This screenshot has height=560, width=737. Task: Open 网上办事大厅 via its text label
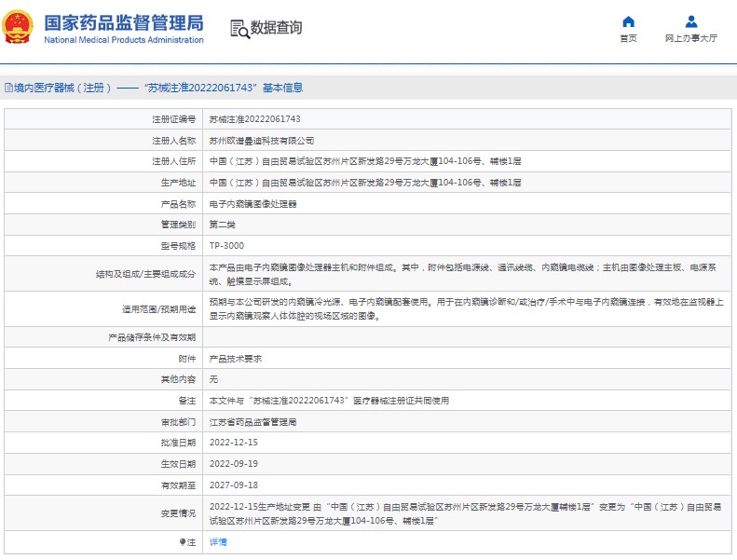click(x=690, y=39)
